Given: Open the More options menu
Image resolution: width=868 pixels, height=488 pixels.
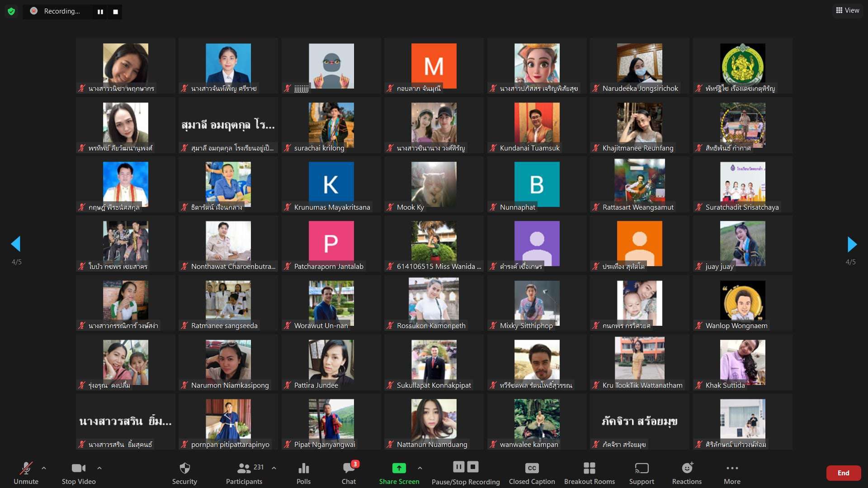Looking at the screenshot, I should coord(732,468).
